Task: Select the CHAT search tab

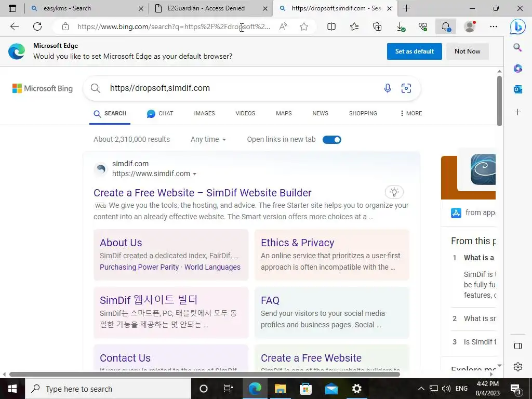Action: tap(160, 113)
